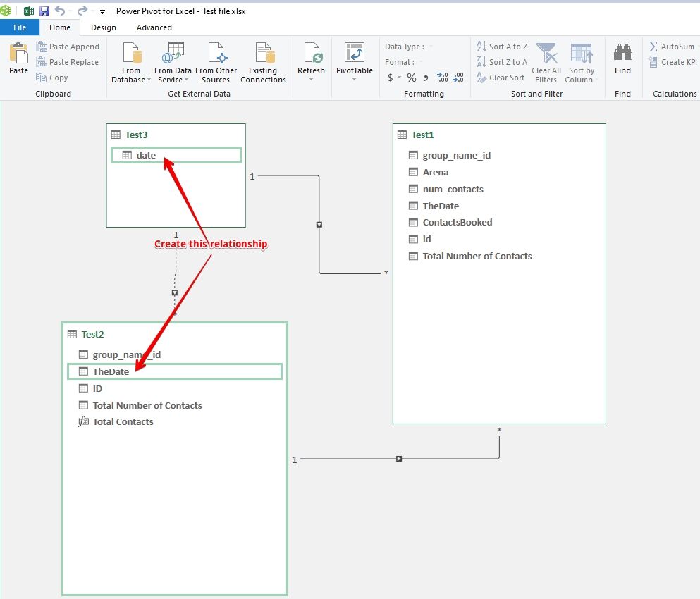Click the Copy button
This screenshot has width=700, height=599.
coord(52,78)
